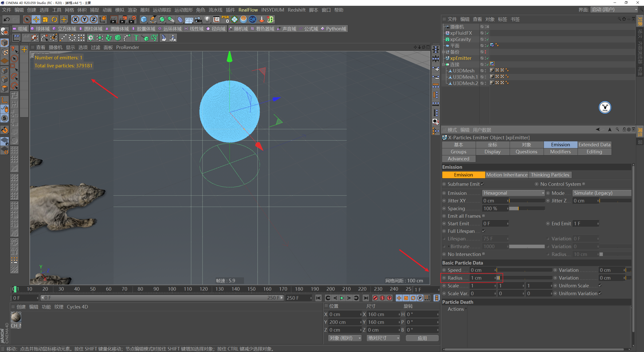Click the 应用 apply button

tap(422, 338)
